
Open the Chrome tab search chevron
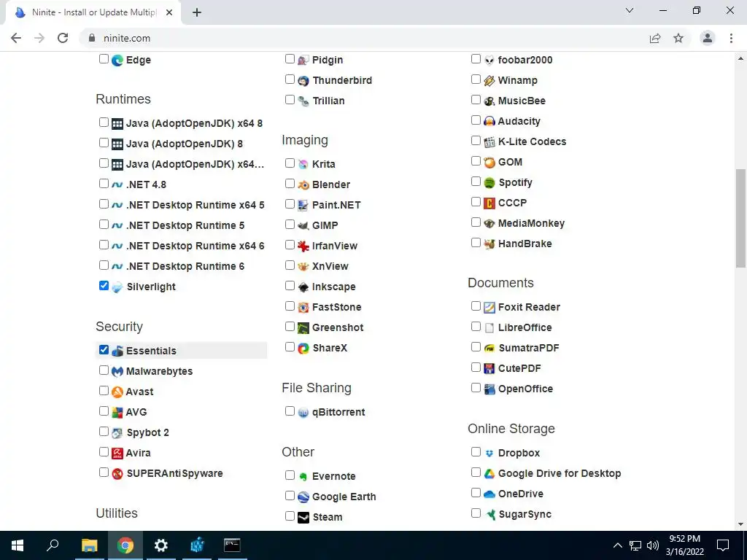coord(630,10)
